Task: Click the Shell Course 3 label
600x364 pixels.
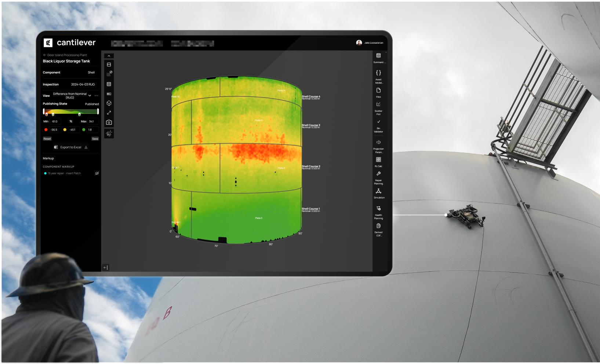Action: pos(311,125)
